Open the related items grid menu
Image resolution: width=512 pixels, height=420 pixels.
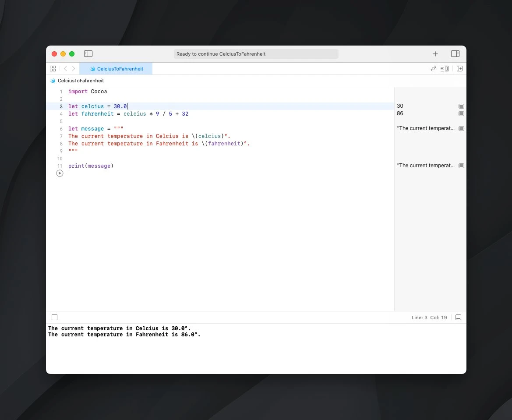click(x=53, y=69)
